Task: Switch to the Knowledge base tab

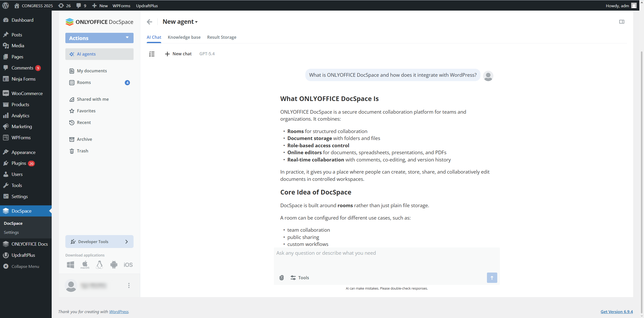Action: point(184,37)
